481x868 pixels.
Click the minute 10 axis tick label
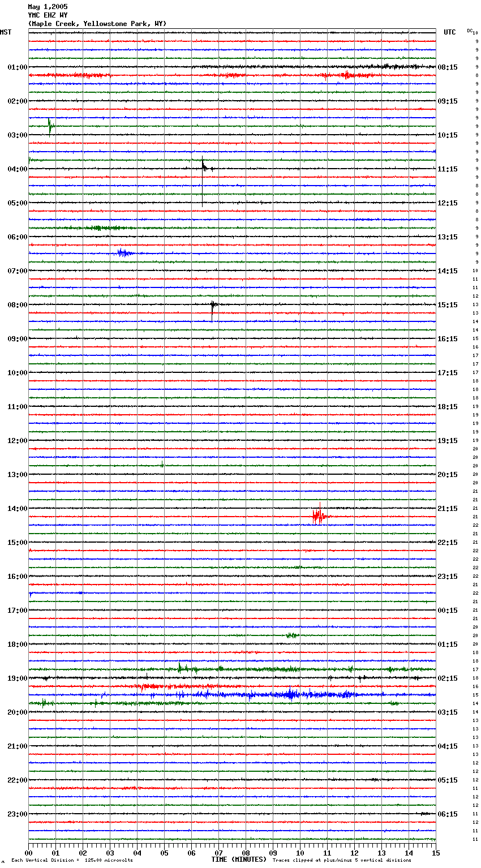click(x=300, y=853)
